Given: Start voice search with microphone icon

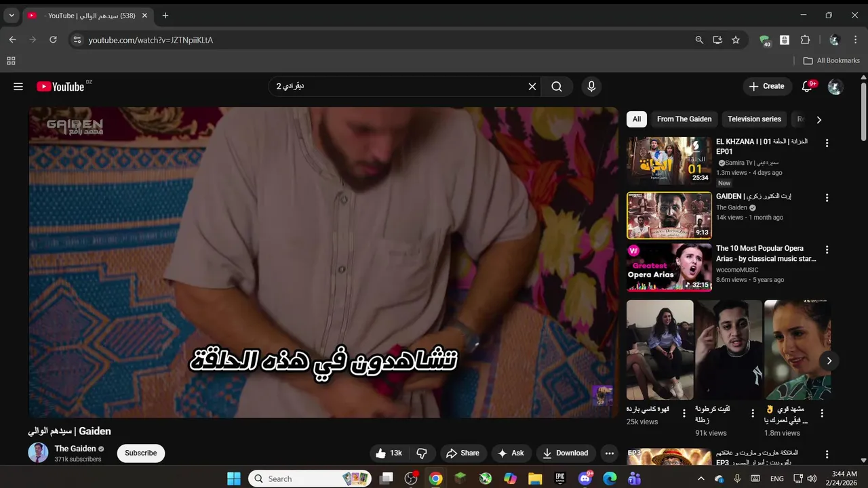Looking at the screenshot, I should (591, 87).
